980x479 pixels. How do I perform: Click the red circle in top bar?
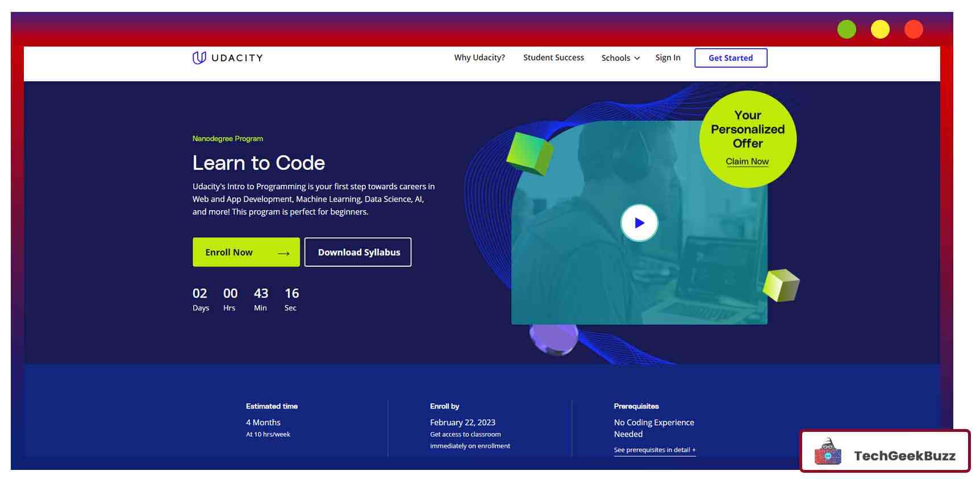(x=914, y=30)
